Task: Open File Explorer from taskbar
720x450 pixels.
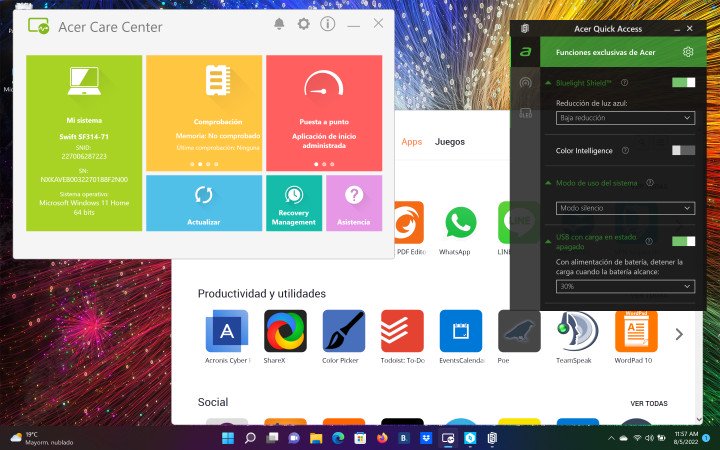Action: (316, 438)
